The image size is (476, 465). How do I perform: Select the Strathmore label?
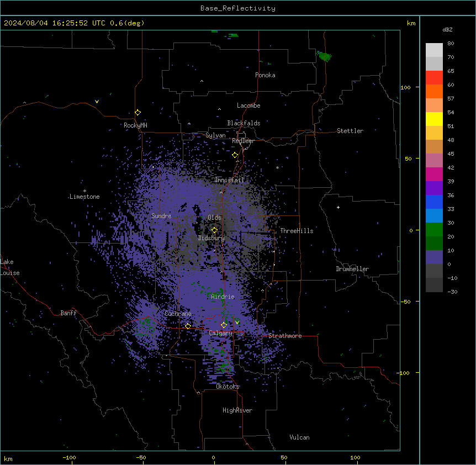[285, 336]
